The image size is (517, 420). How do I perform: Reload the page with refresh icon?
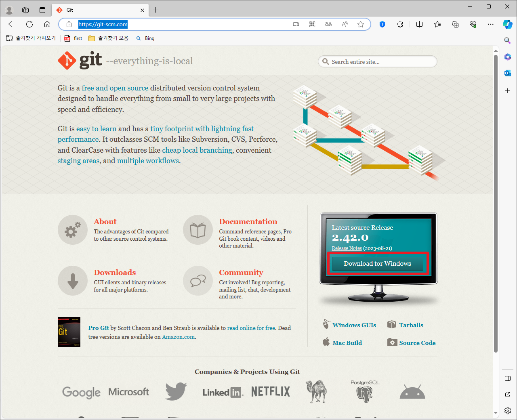point(29,24)
